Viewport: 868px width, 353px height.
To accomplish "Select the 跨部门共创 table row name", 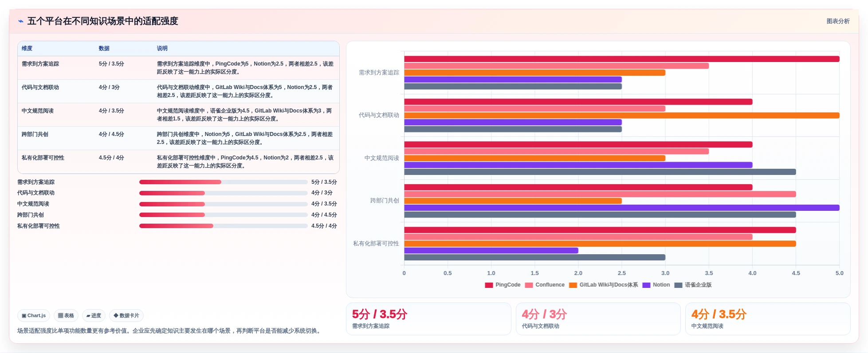I will pos(35,134).
